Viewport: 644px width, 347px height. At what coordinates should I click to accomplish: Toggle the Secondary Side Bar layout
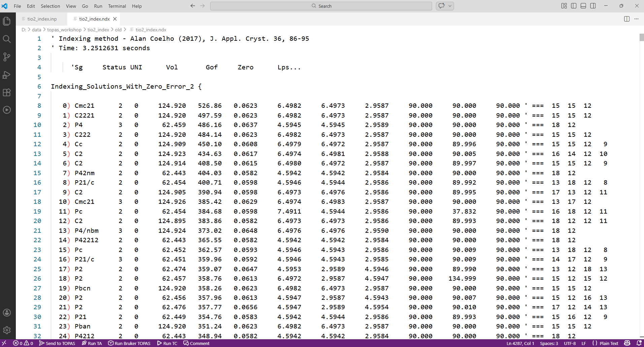click(593, 6)
